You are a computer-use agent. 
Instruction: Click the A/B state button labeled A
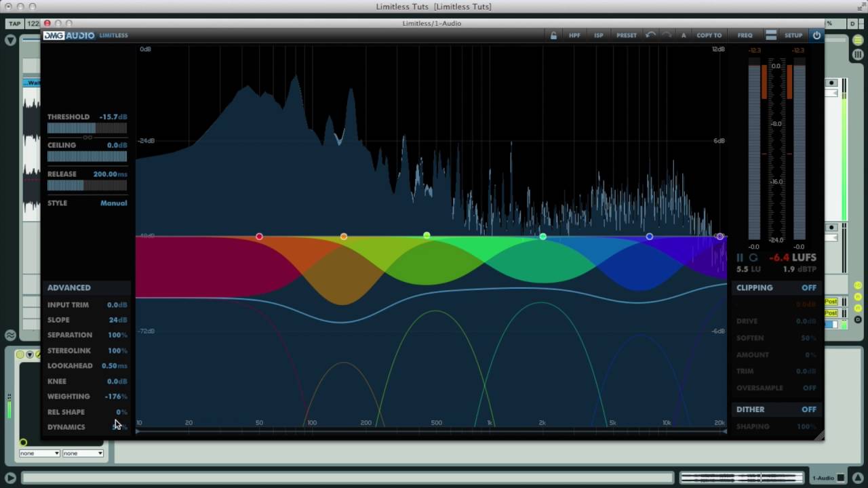pos(684,35)
